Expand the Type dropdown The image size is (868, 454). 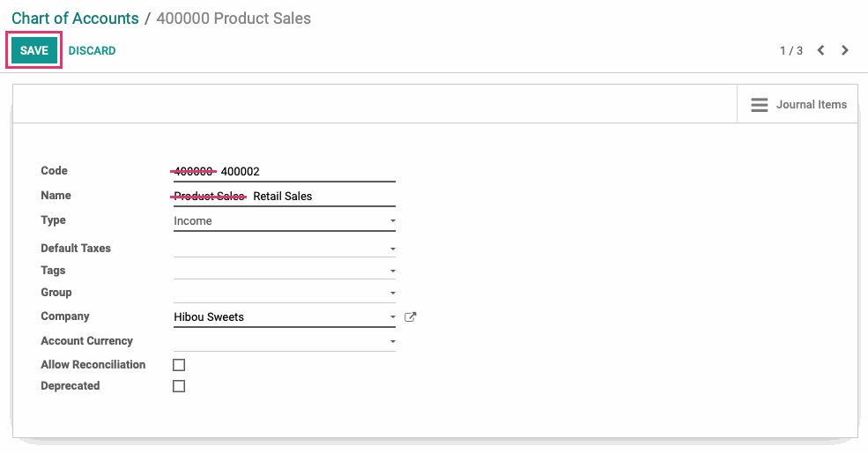285,221
